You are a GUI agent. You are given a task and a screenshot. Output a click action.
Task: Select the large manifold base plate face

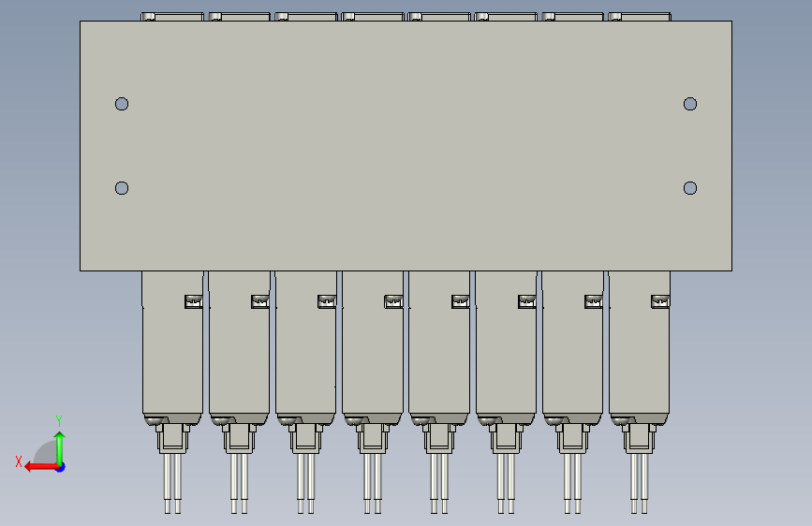[406, 146]
